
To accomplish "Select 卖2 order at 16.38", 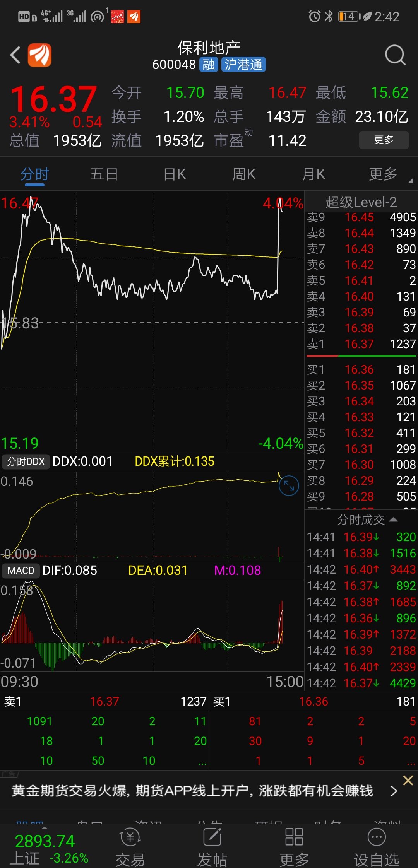I will tap(361, 328).
